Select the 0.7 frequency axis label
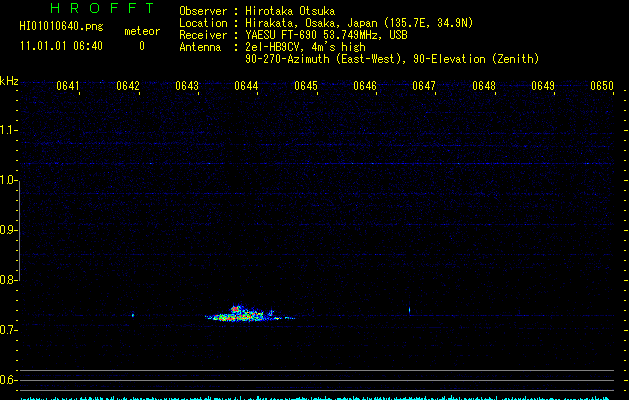Screen dimensions: 629x400 tap(7, 330)
